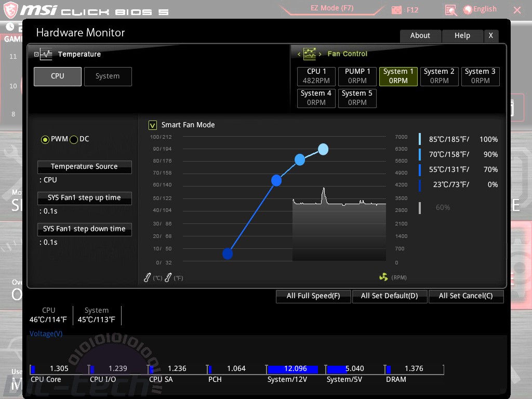Click the Fahrenheit thermometer icon

point(168,277)
